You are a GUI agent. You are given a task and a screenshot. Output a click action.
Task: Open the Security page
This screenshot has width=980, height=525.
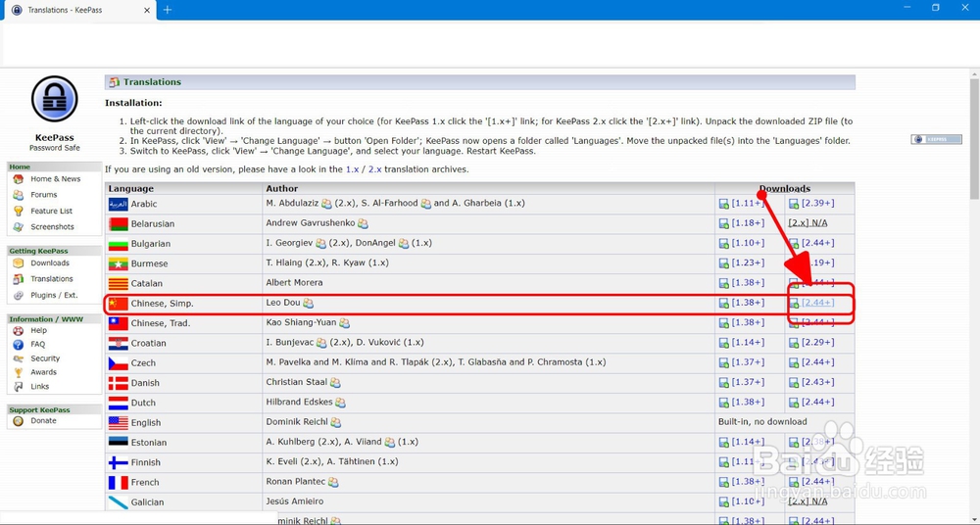point(45,358)
